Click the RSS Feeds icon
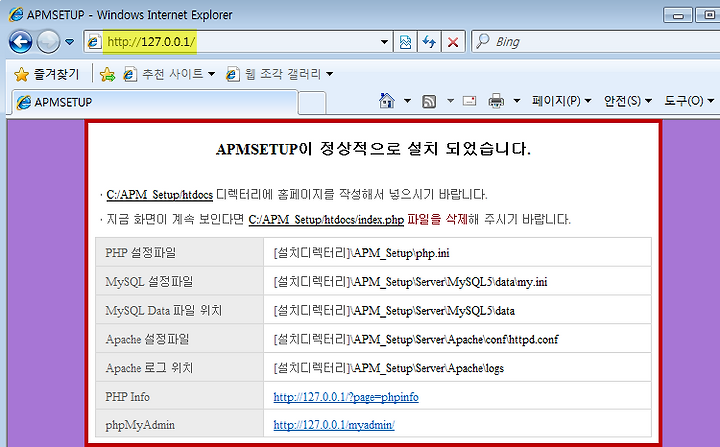This screenshot has width=720, height=447. (429, 101)
